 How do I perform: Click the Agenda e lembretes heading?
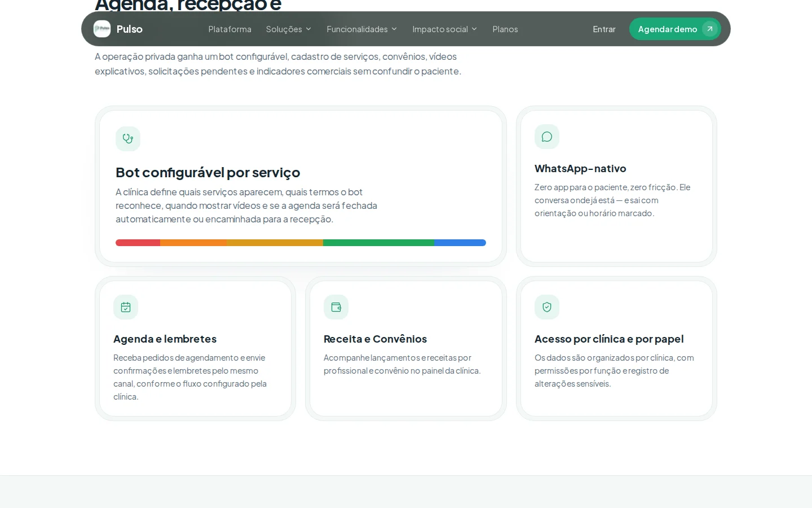click(x=165, y=339)
